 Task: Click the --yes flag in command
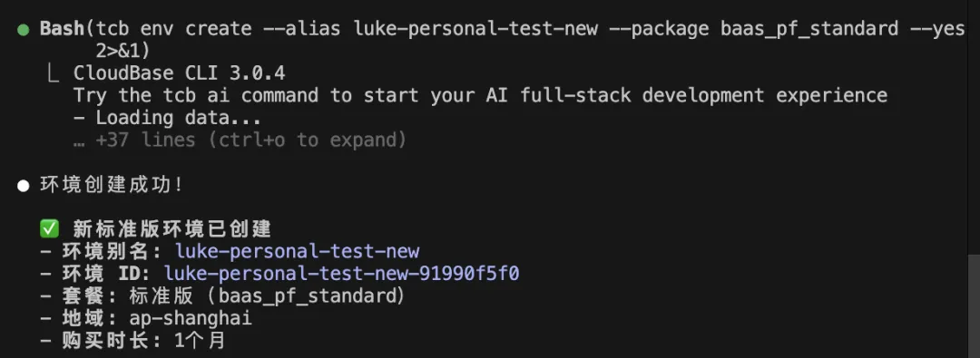[937, 29]
